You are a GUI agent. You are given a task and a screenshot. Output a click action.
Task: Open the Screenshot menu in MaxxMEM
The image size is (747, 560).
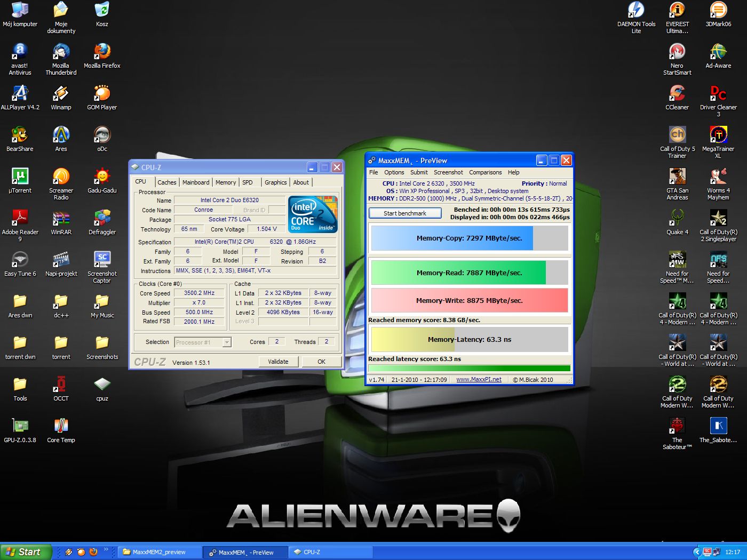(448, 172)
